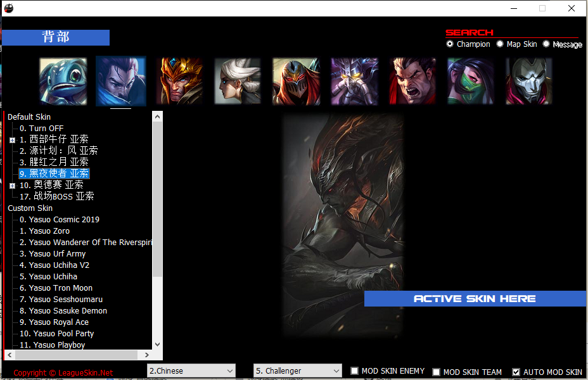Click the skin list scroll down arrow
Image resolution: width=588 pixels, height=380 pixels.
click(x=158, y=345)
